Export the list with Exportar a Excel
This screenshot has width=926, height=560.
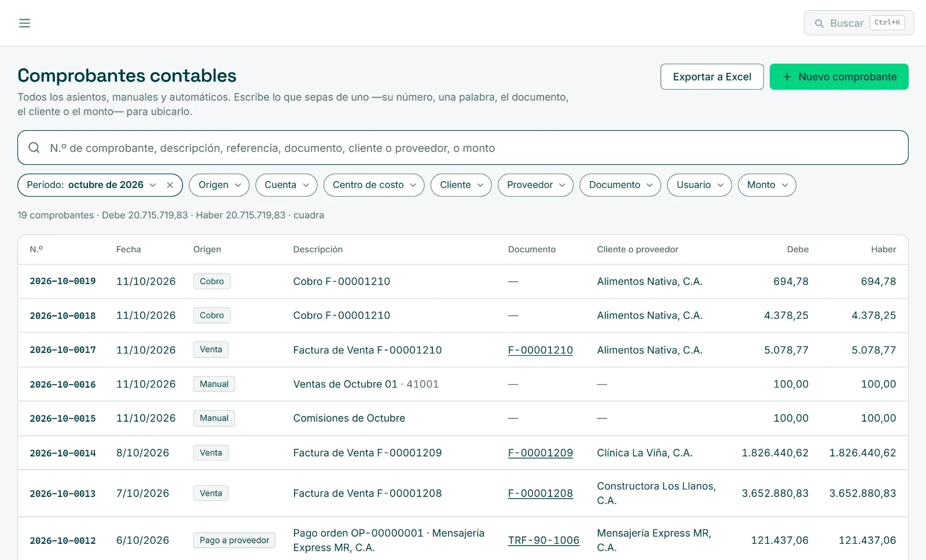(712, 76)
